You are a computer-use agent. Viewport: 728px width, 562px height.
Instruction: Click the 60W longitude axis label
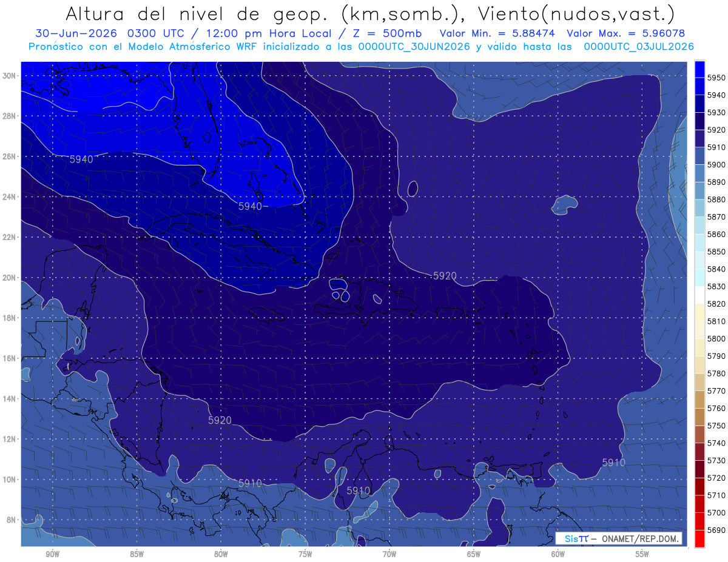tap(558, 554)
